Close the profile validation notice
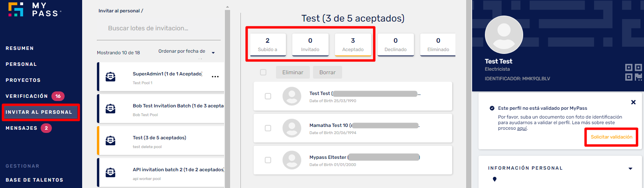Screen dimensions: 644x188 click(x=633, y=102)
